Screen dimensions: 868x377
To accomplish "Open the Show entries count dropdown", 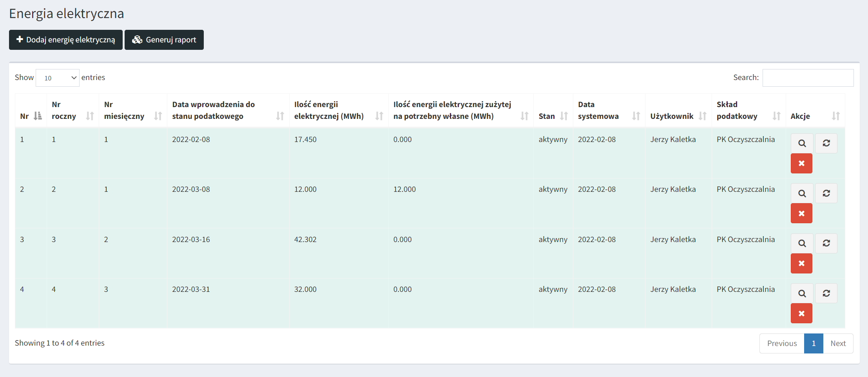I will [58, 78].
